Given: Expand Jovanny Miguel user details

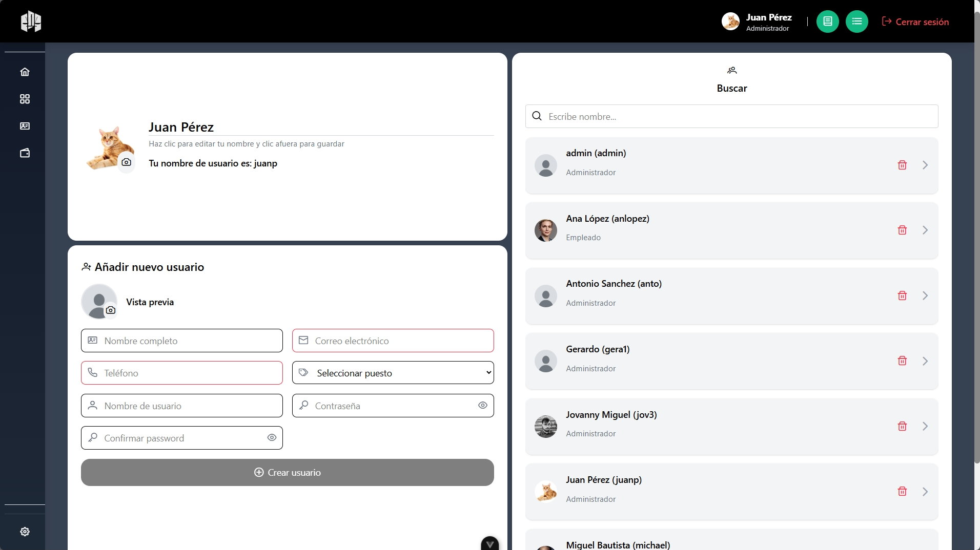Looking at the screenshot, I should 925,426.
